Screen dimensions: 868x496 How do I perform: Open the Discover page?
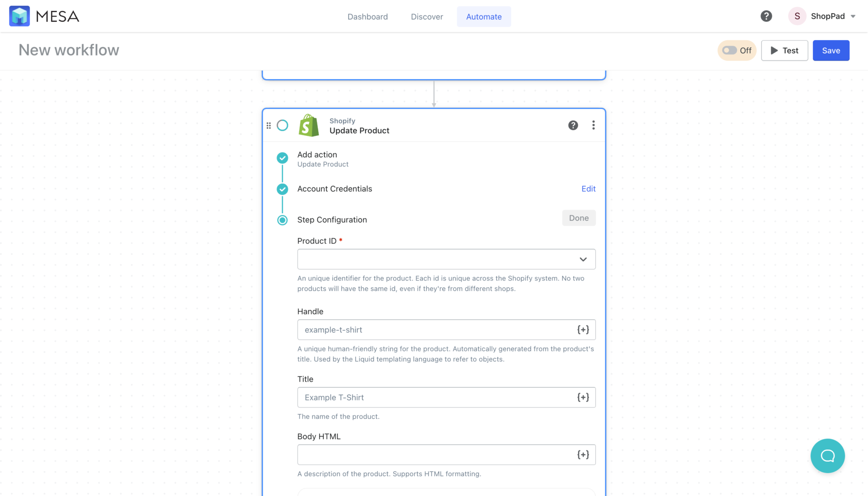click(x=427, y=16)
